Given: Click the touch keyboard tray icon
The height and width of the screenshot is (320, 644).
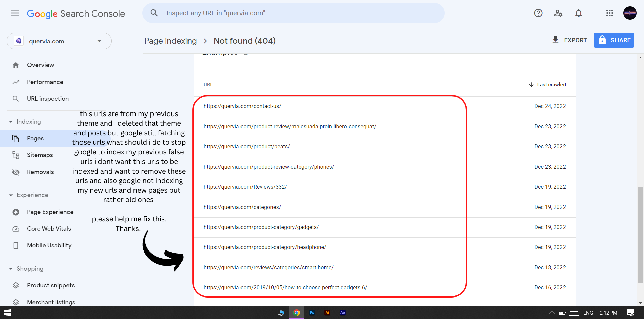Looking at the screenshot, I should pos(574,313).
